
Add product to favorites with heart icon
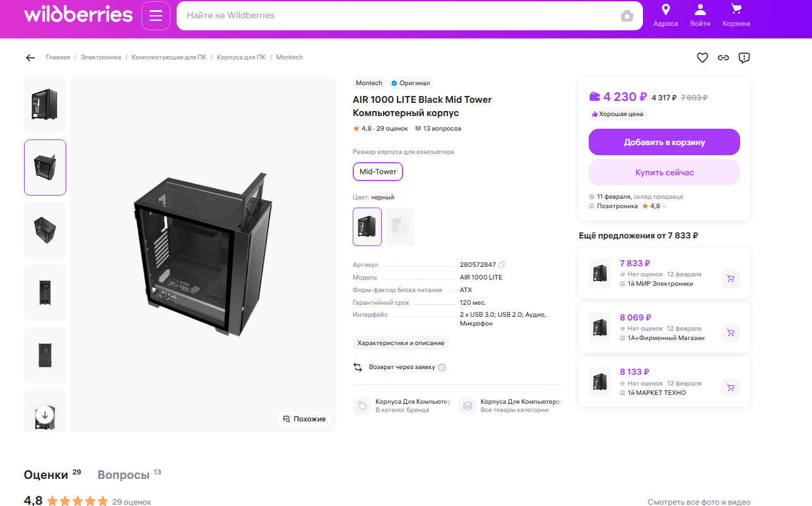[702, 57]
